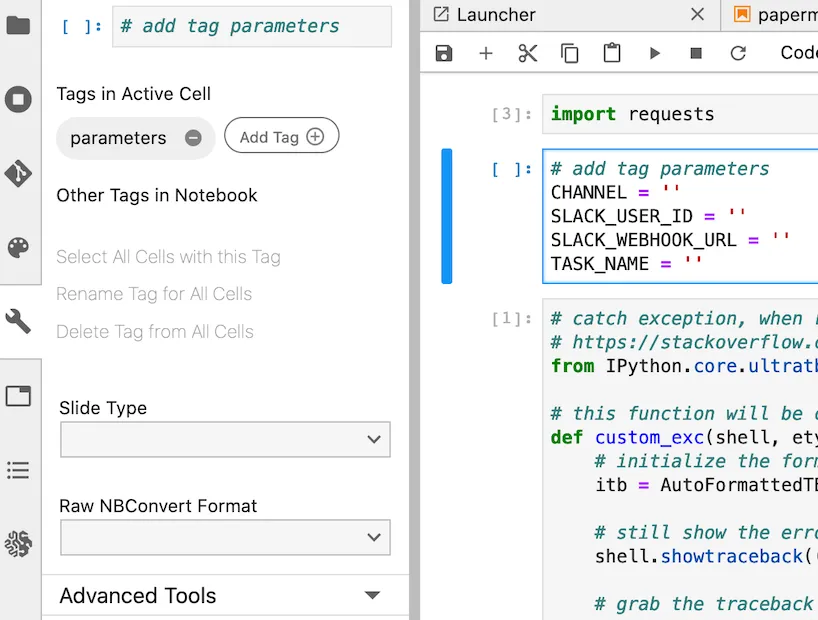Click the Add Tag button
Screen dimensions: 818x620
coord(282,137)
